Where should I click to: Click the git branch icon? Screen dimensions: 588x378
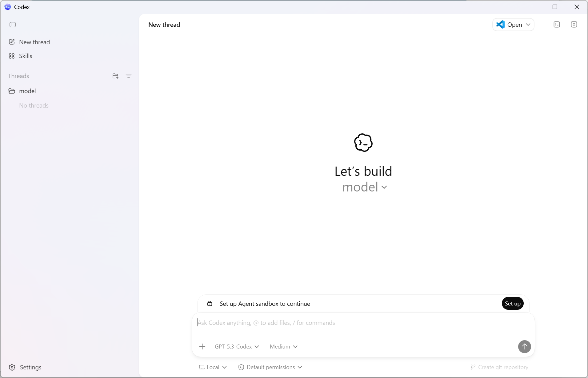(473, 367)
